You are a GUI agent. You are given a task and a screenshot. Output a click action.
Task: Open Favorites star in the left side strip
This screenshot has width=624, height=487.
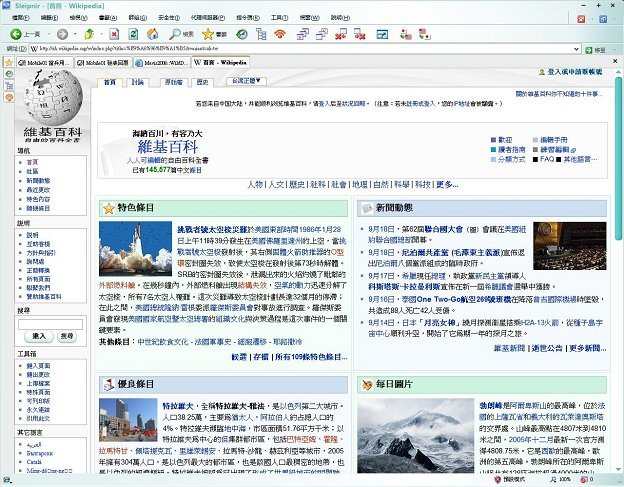pyautogui.click(x=9, y=62)
